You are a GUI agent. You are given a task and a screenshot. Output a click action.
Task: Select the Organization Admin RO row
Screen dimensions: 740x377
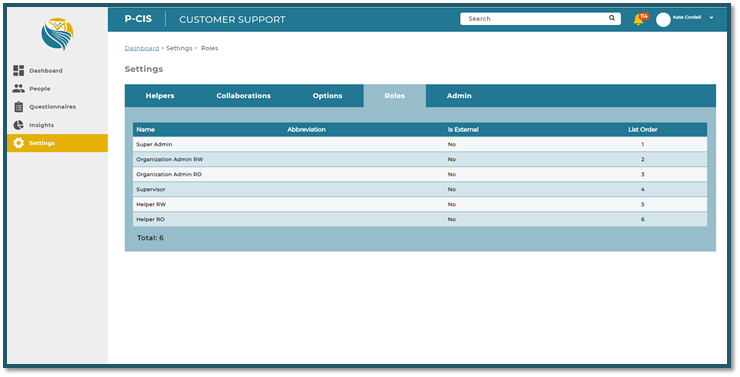point(420,175)
